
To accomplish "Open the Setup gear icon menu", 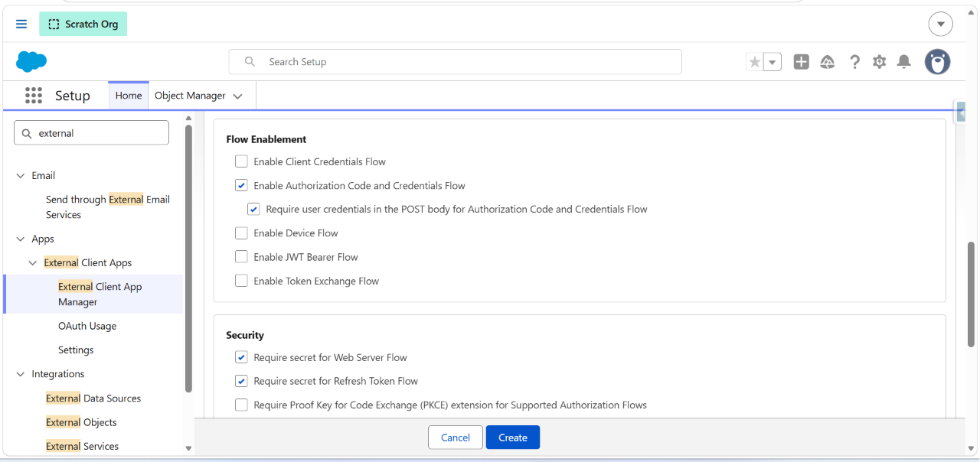I will click(879, 62).
